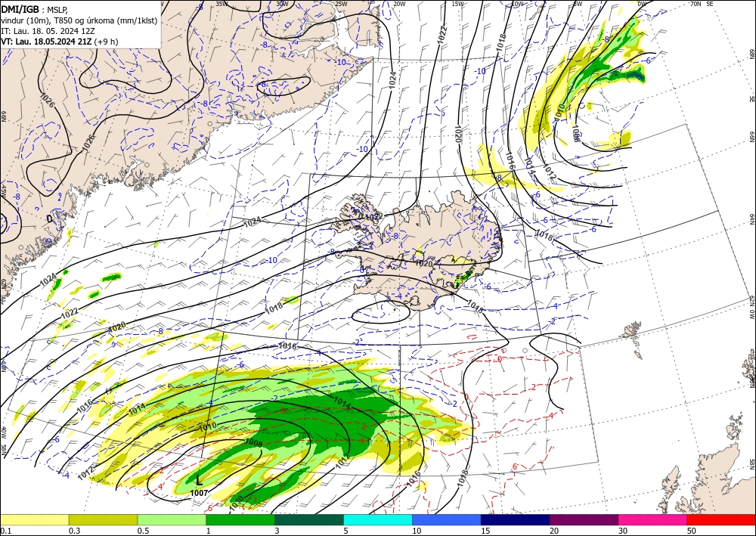Click the '0.1' legend scale value
This screenshot has width=756, height=536.
pos(5,531)
